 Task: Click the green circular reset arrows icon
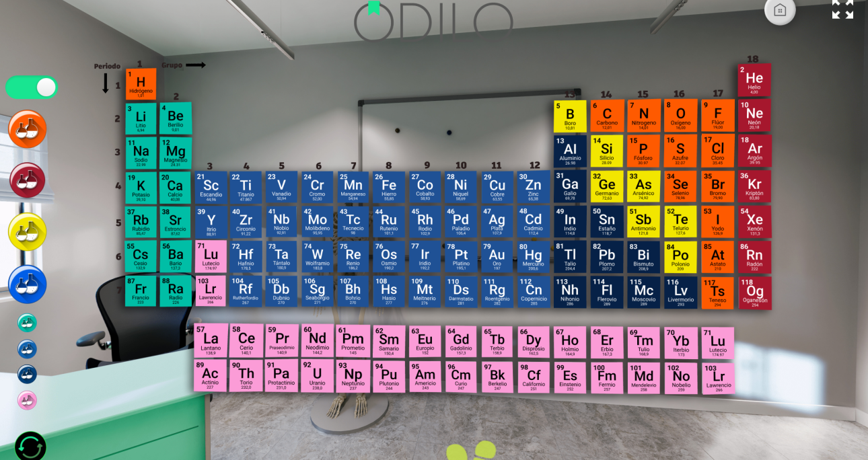[30, 446]
